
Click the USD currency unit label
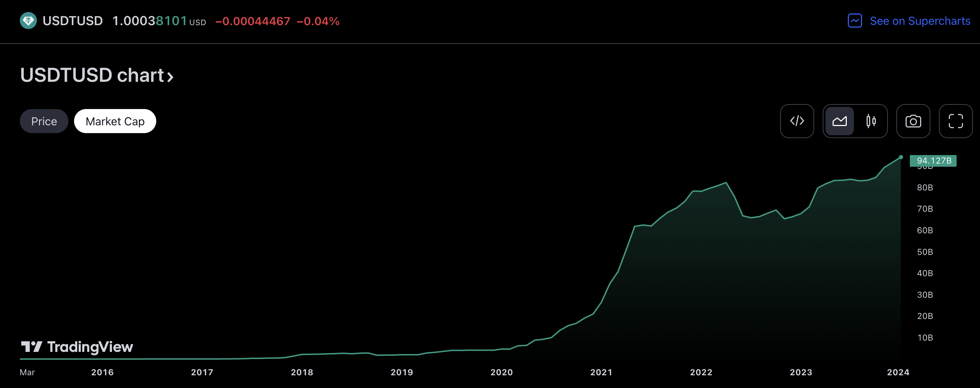(197, 22)
